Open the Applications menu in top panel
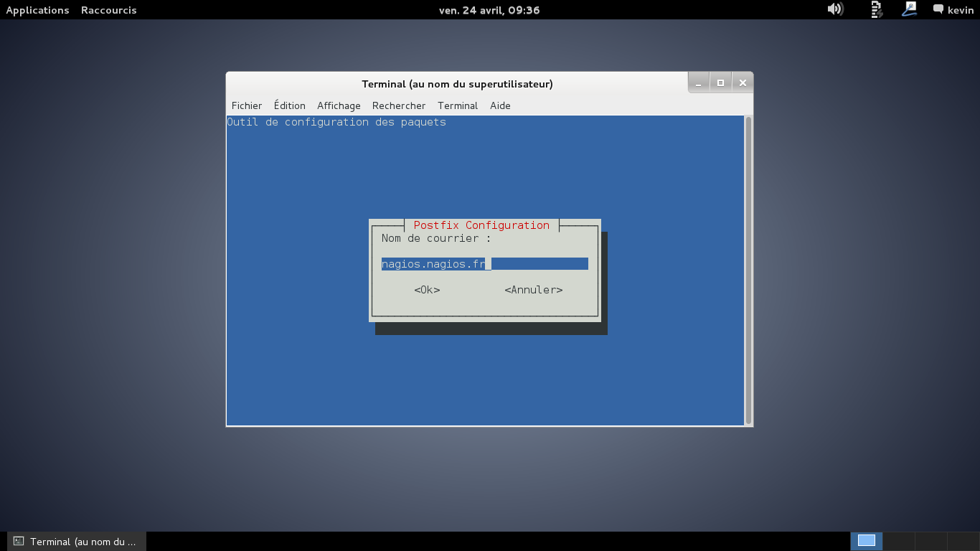This screenshot has height=551, width=980. tap(37, 10)
